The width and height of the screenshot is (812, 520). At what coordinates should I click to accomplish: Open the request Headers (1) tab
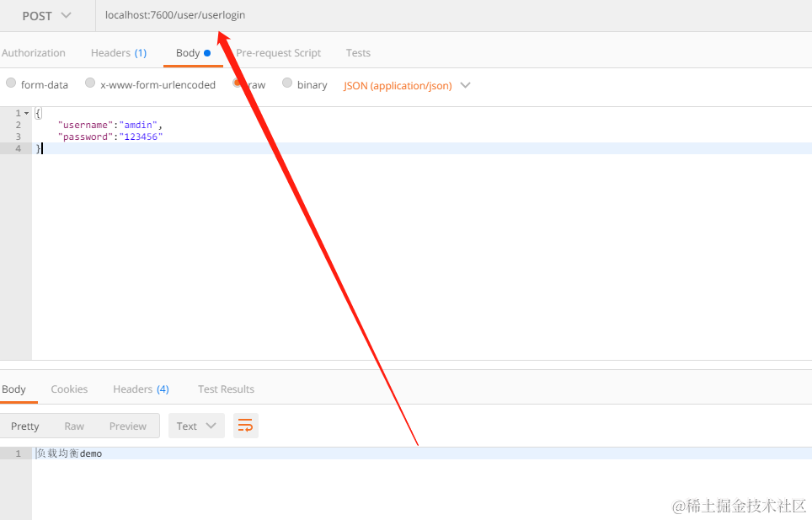[119, 53]
